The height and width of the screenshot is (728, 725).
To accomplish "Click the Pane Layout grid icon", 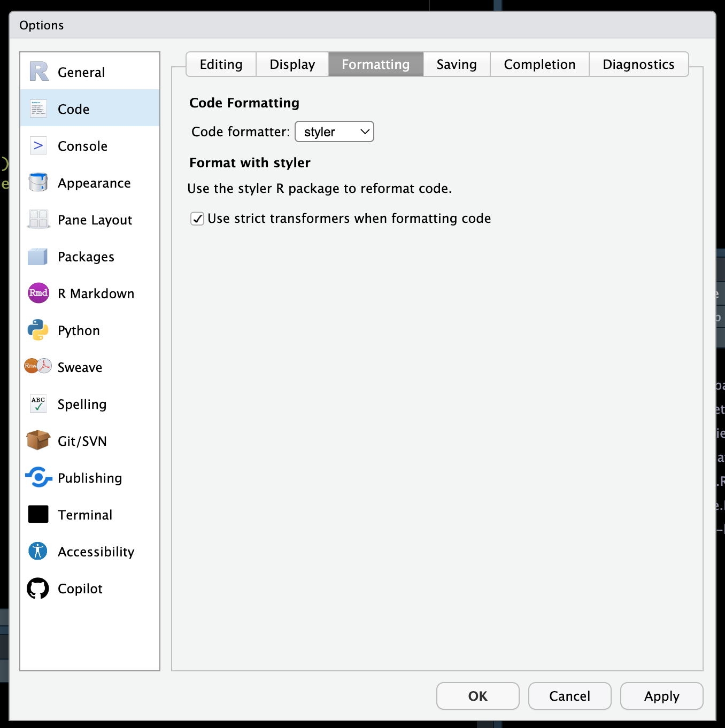I will coord(38,220).
